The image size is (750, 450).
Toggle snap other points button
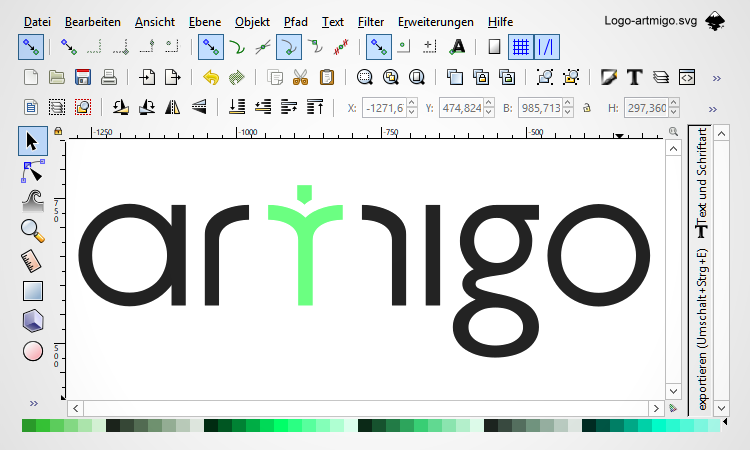379,47
